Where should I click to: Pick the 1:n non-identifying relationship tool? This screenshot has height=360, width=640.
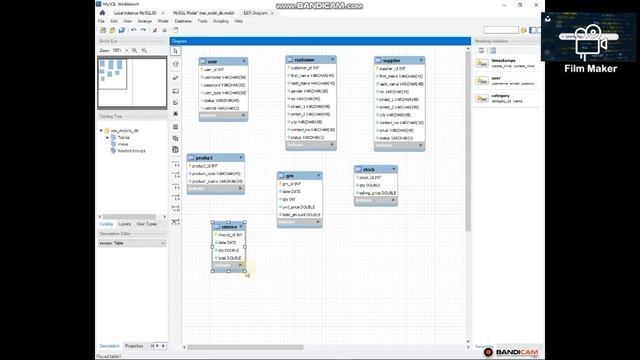point(176,176)
